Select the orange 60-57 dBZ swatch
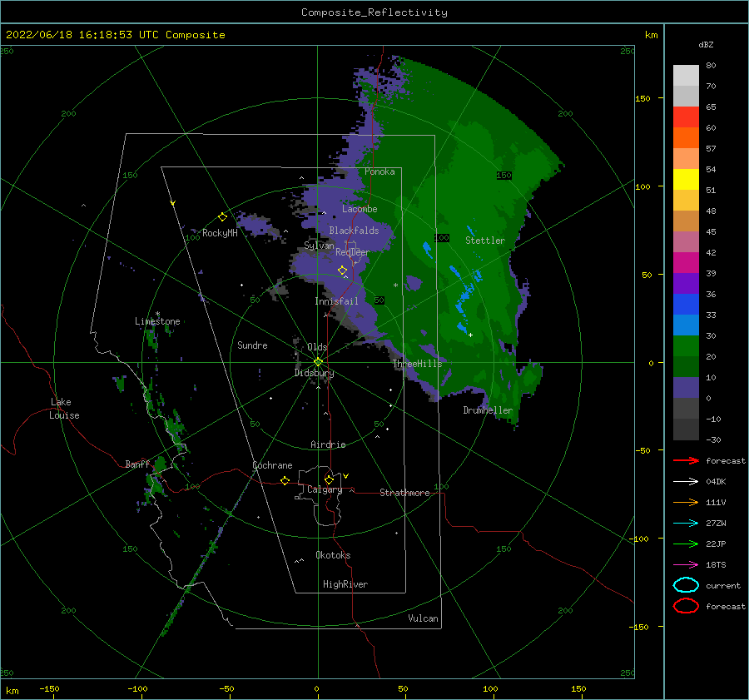The height and width of the screenshot is (700, 749). (x=686, y=138)
